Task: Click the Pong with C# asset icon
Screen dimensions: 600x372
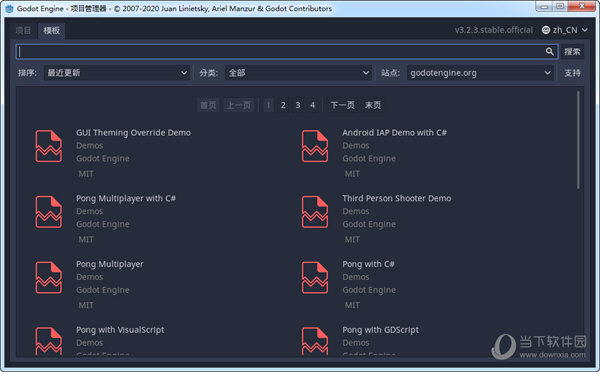Action: [x=315, y=277]
